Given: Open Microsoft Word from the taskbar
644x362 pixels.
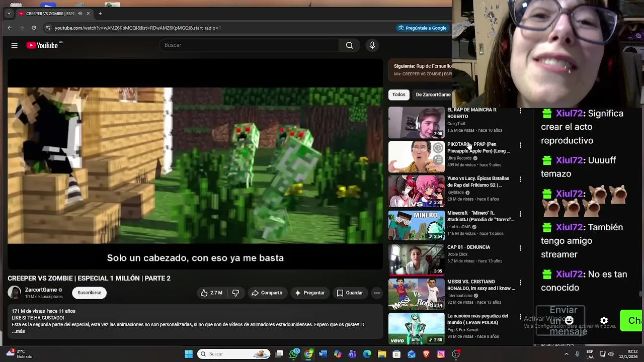Looking at the screenshot, I should (x=323, y=354).
